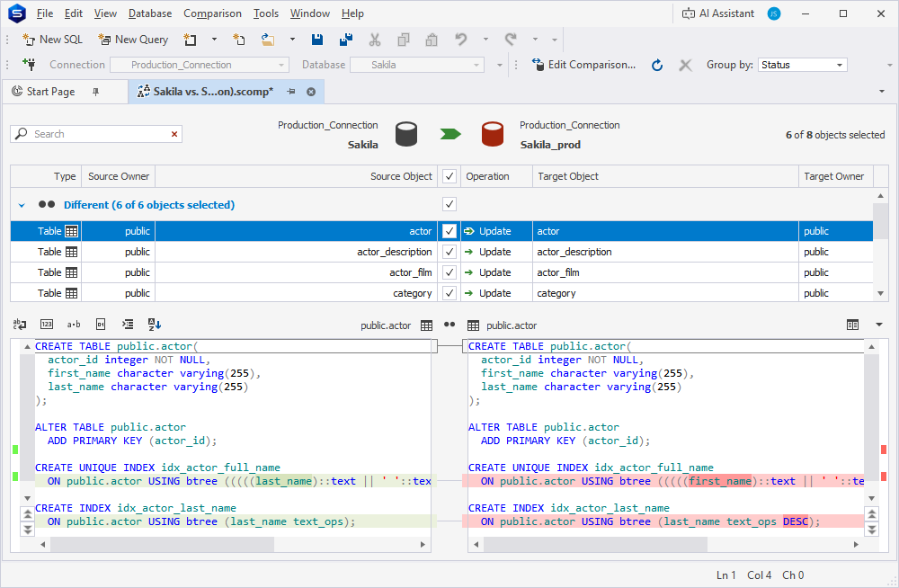Open the File menu
This screenshot has height=588, width=899.
45,13
